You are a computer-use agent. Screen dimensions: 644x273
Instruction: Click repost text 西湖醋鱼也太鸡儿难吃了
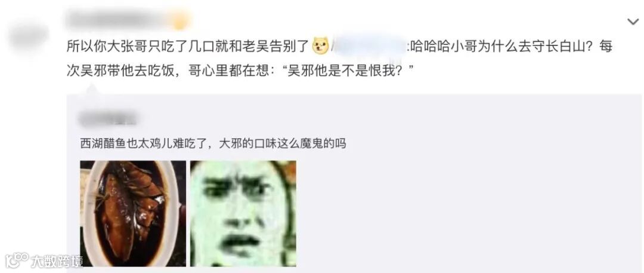pos(146,144)
